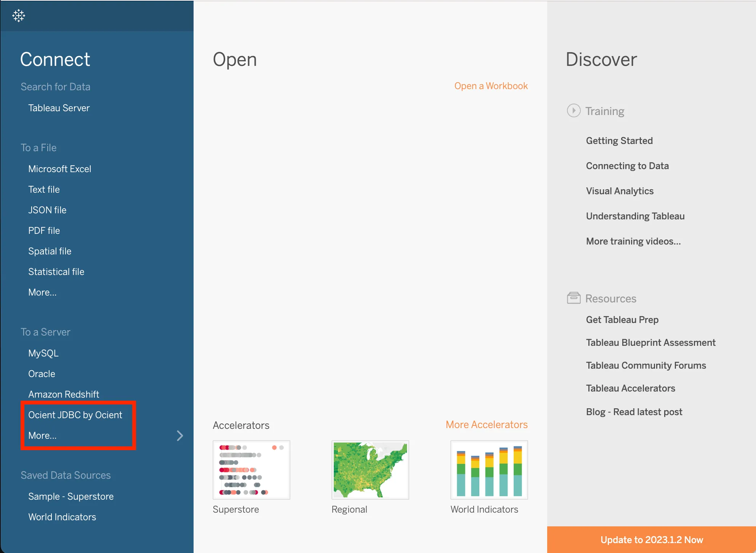Select Ocient JDBC by Ocient connector

[75, 415]
